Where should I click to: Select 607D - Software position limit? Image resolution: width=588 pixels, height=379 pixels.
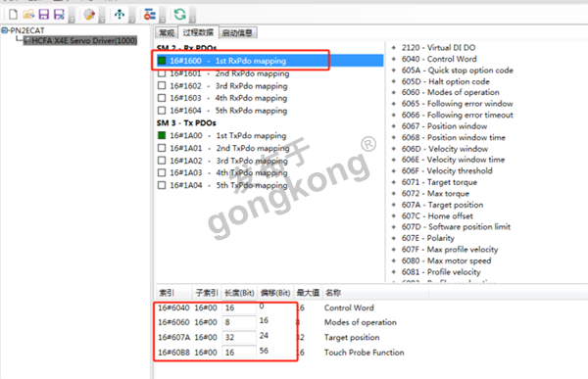point(456,227)
